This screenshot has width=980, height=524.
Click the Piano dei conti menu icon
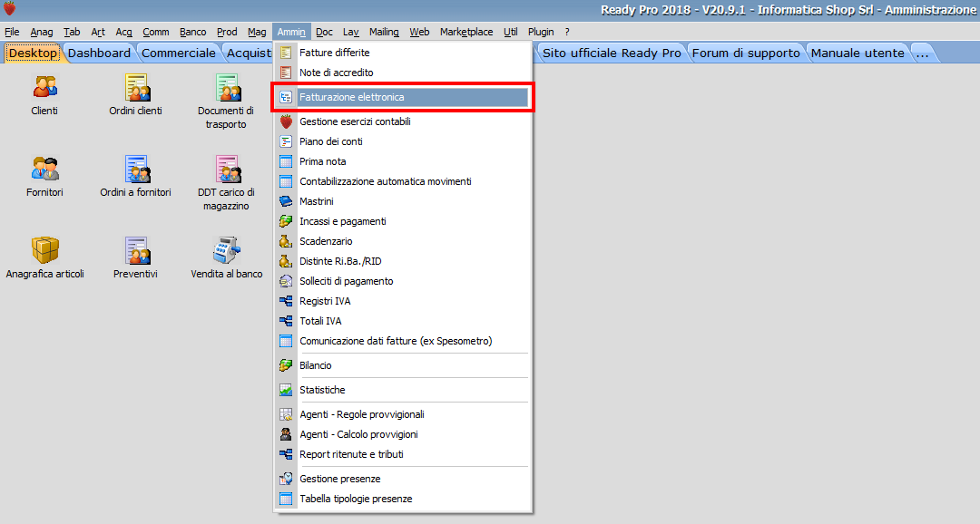(286, 141)
